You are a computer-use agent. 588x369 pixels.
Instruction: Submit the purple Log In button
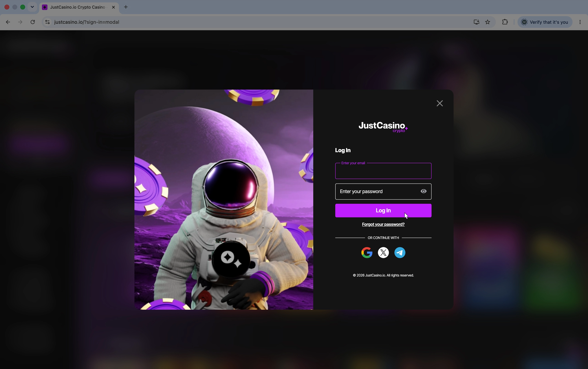tap(383, 210)
